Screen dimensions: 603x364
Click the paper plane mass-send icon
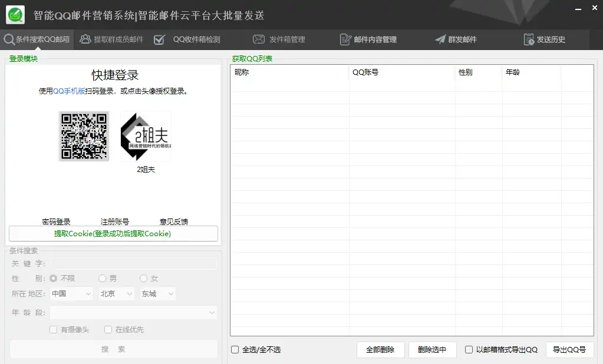(x=440, y=39)
